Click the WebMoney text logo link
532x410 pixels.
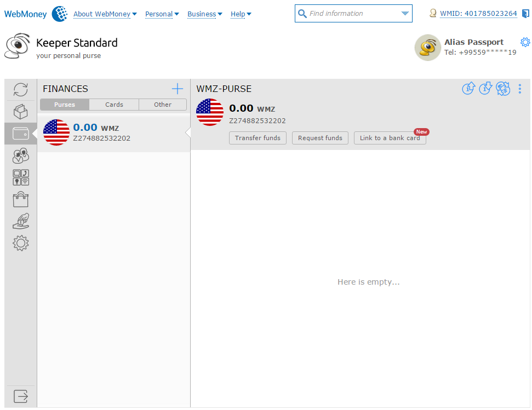[25, 14]
